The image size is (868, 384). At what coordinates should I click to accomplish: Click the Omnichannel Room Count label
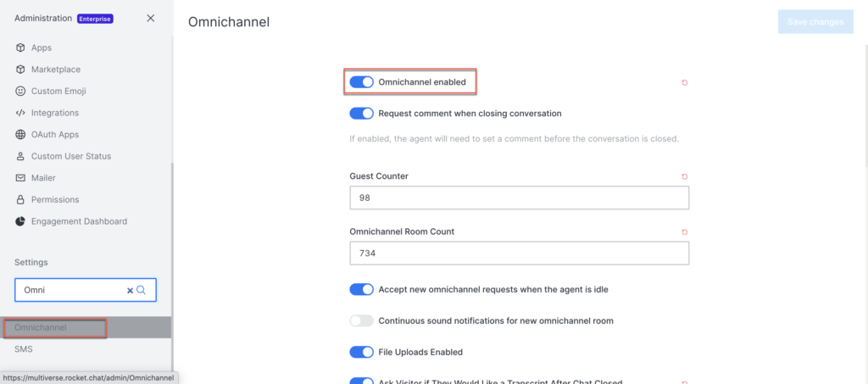coord(403,231)
